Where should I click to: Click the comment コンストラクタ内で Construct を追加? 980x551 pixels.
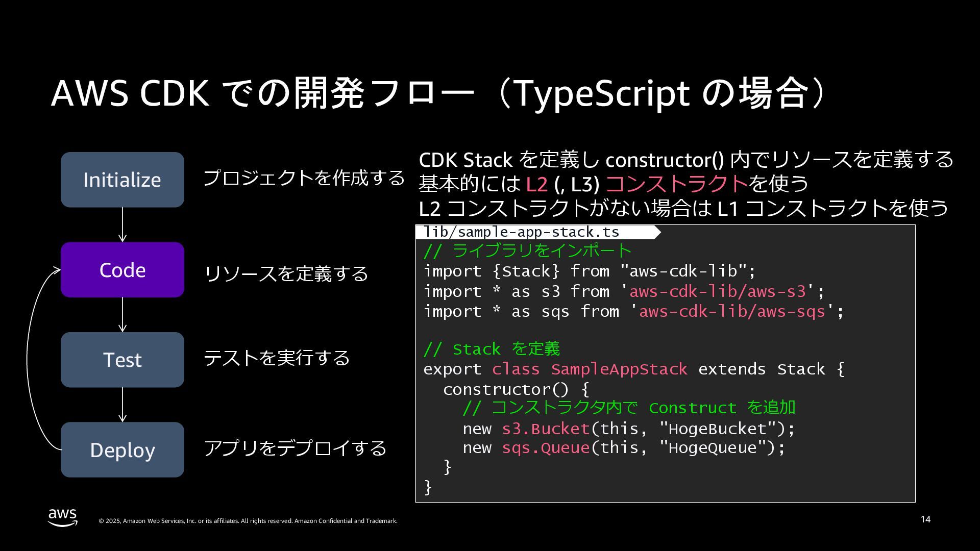629,408
